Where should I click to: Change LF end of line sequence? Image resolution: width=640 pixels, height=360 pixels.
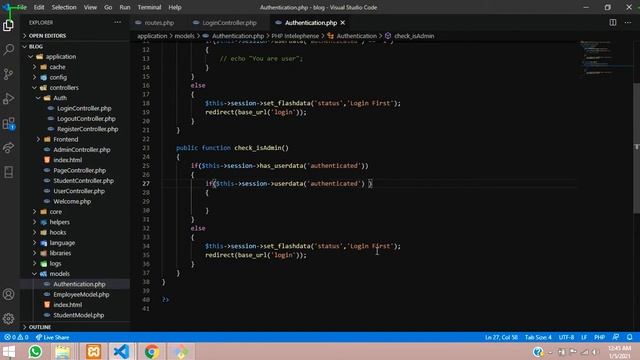coord(584,338)
